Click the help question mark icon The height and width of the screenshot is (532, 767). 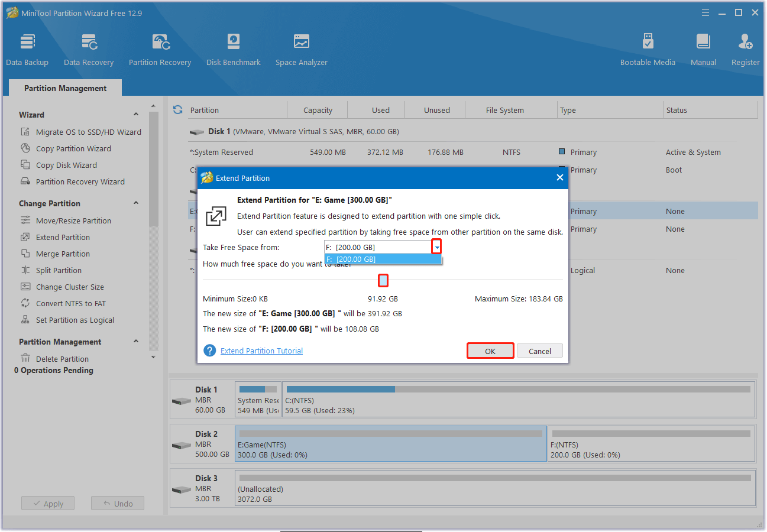[x=209, y=351]
